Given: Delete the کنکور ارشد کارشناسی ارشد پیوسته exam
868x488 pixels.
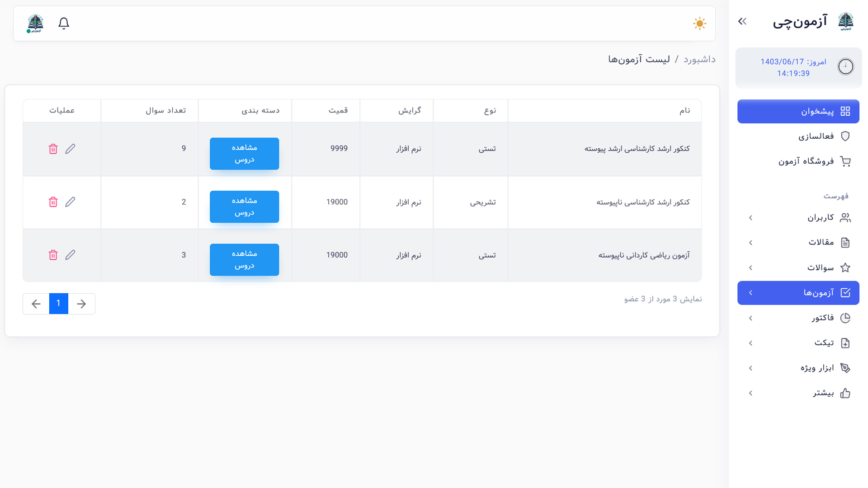Looking at the screenshot, I should pos(53,149).
